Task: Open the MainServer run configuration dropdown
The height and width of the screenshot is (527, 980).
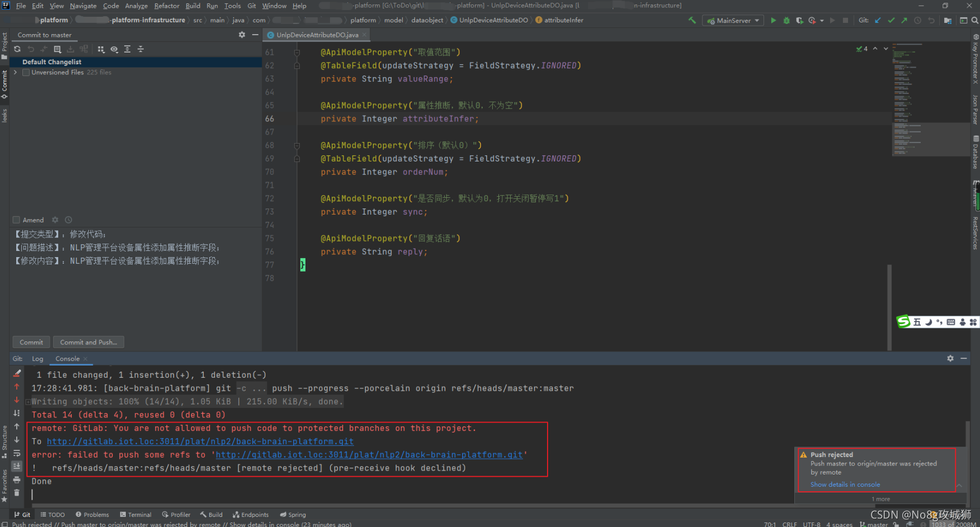Action: (733, 21)
